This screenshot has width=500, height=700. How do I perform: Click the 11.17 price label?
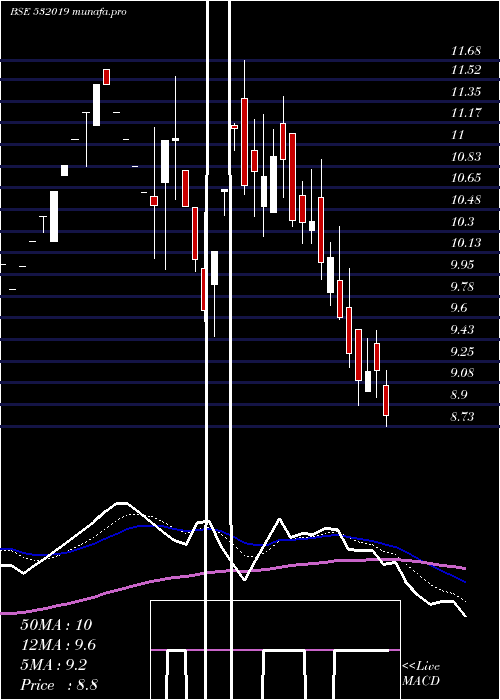466,113
